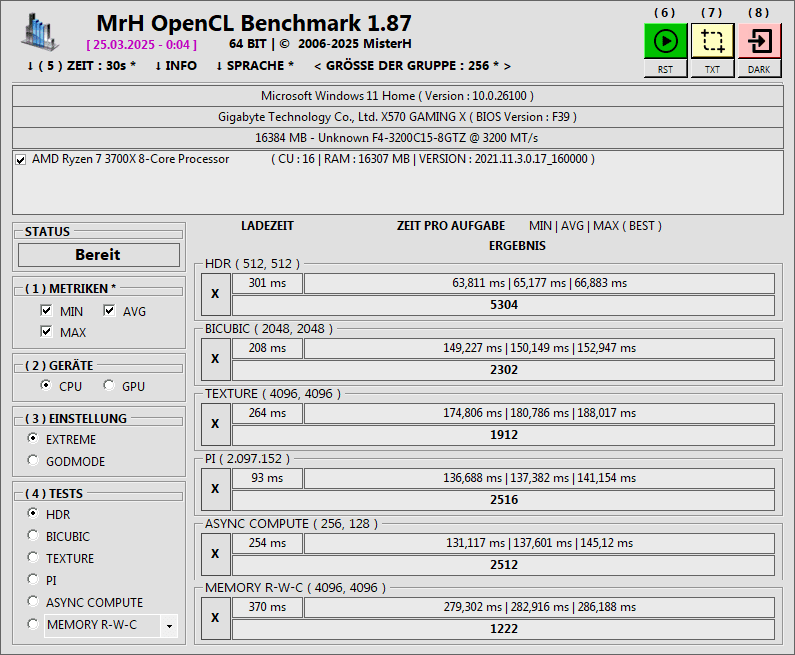This screenshot has height=655, width=795.
Task: Open the ZEIT : 30s menu
Action: click(82, 66)
